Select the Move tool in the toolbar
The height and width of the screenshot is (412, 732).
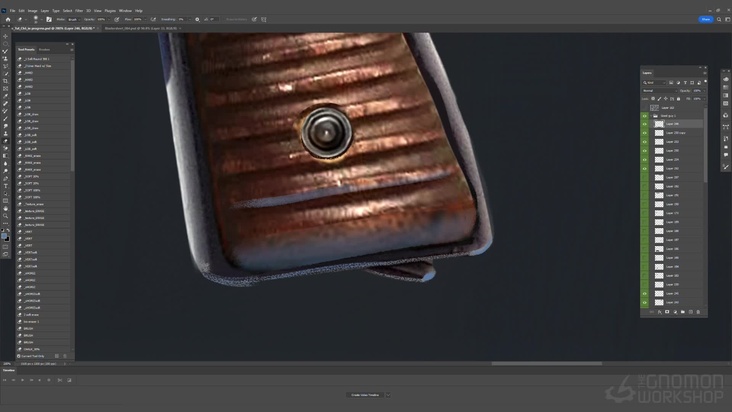[x=5, y=37]
